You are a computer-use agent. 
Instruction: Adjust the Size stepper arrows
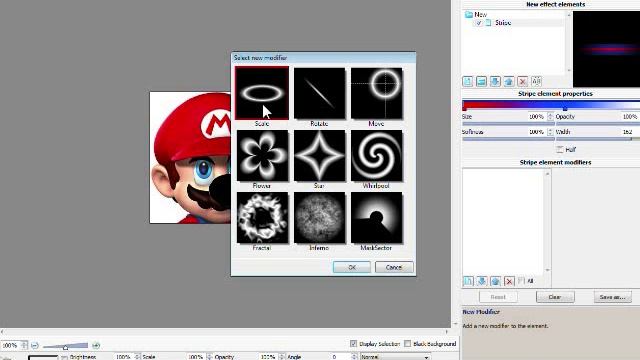tap(550, 117)
